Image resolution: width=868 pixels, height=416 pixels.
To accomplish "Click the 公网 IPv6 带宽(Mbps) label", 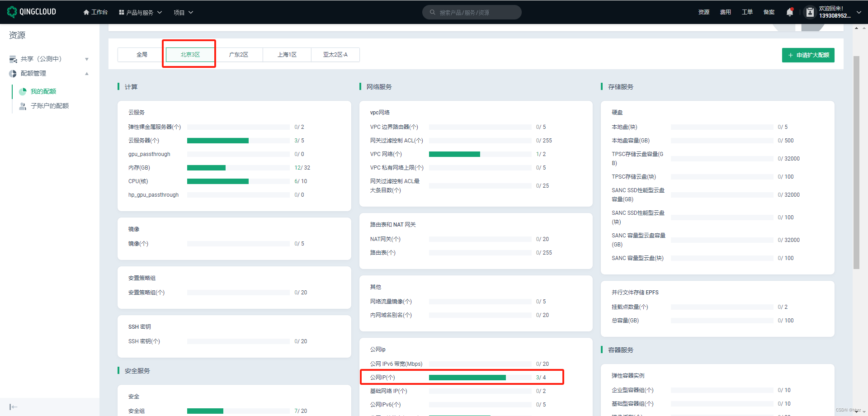I will [x=396, y=364].
